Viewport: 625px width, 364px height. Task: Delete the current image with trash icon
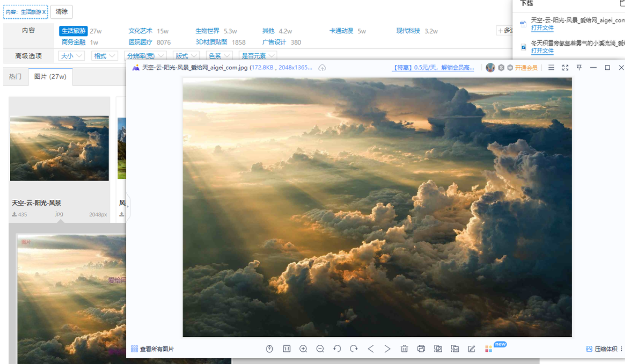[x=404, y=349]
